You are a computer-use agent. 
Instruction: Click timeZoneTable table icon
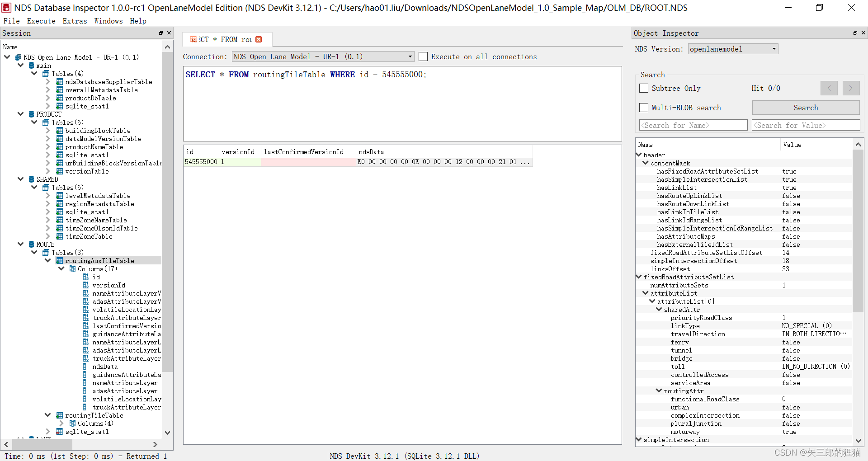point(59,236)
